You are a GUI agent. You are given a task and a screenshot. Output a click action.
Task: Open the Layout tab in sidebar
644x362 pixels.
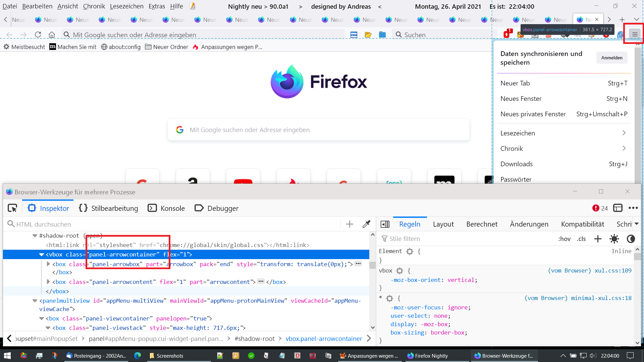coord(443,224)
